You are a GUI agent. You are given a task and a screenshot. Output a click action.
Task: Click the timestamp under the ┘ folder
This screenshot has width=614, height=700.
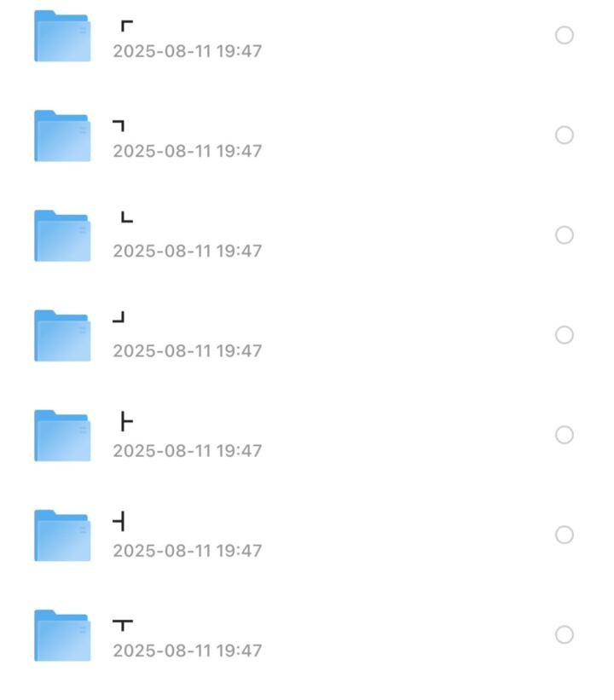click(187, 351)
